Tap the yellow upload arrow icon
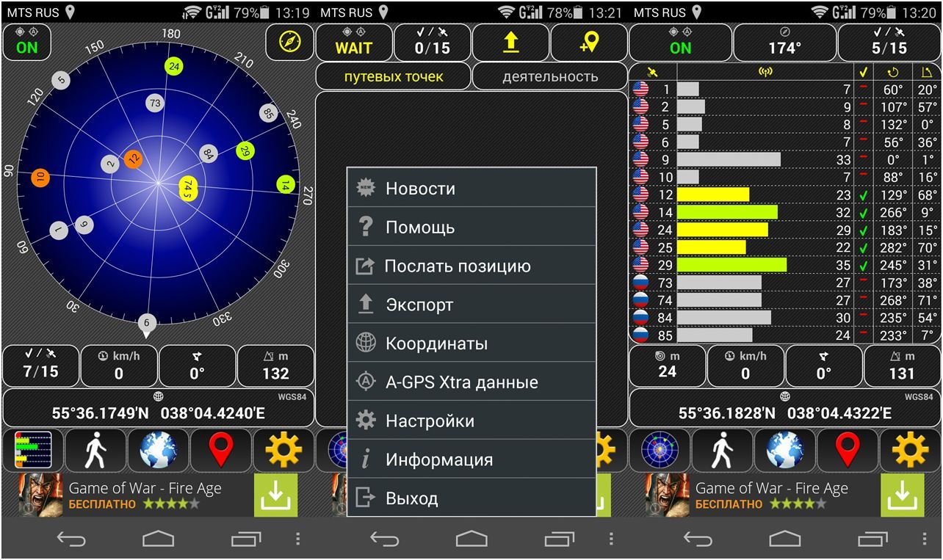The width and height of the screenshot is (943, 560). (510, 42)
